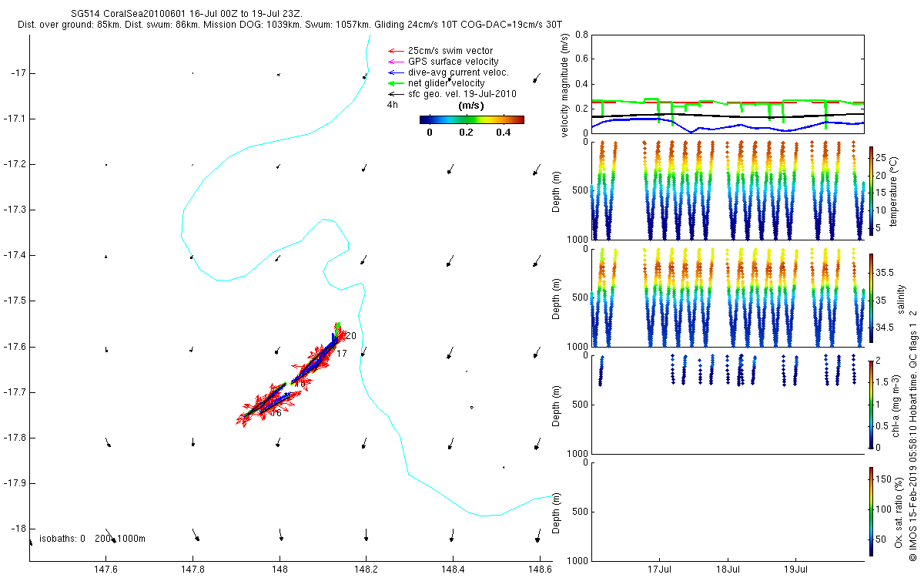Image resolution: width=924 pixels, height=578 pixels.
Task: Click the '-18' latitude tick label
Action: pos(18,529)
